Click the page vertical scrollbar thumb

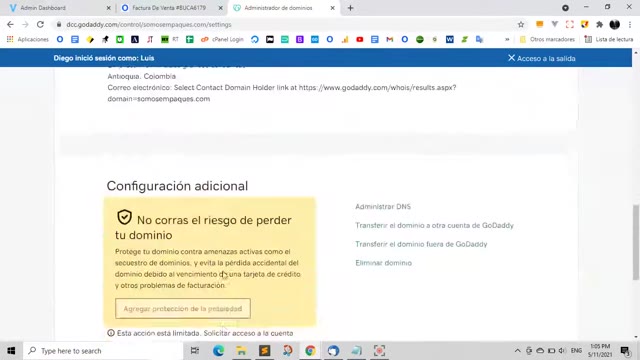point(636,242)
